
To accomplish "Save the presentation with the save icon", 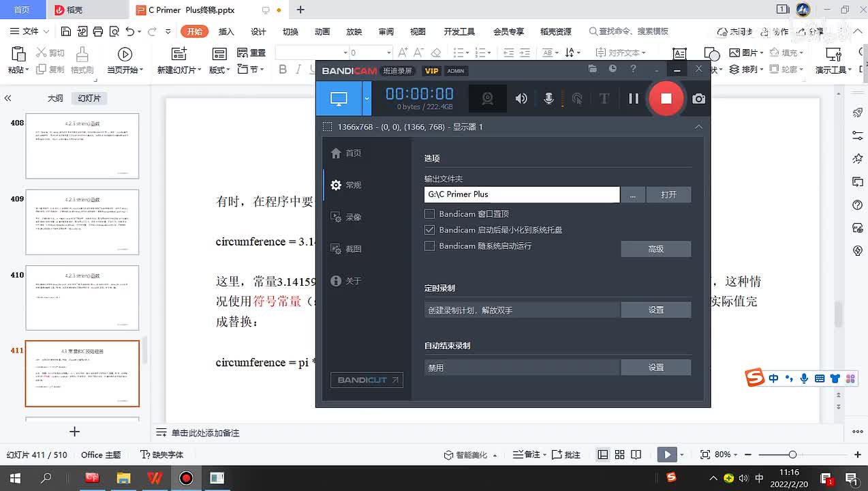I will 65,31.
